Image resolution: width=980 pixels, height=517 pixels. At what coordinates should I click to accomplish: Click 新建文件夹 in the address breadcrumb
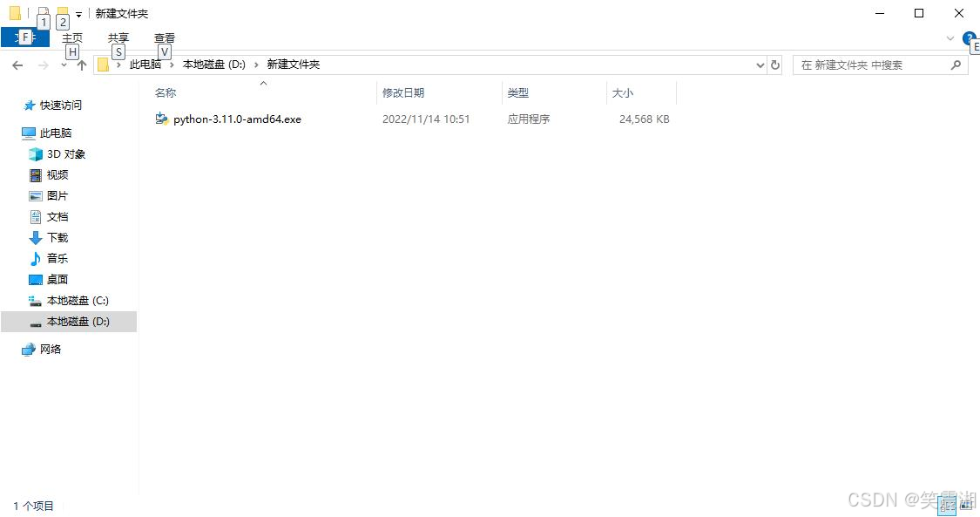tap(293, 65)
